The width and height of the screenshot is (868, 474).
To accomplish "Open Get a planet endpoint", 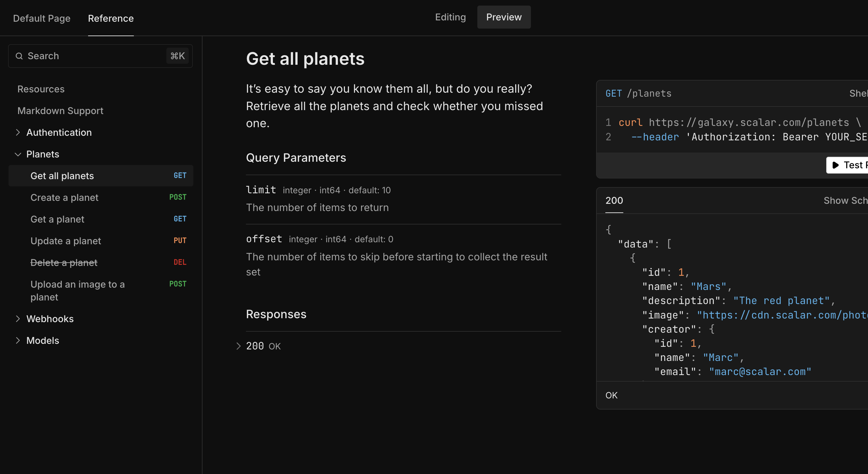I will 101,219.
